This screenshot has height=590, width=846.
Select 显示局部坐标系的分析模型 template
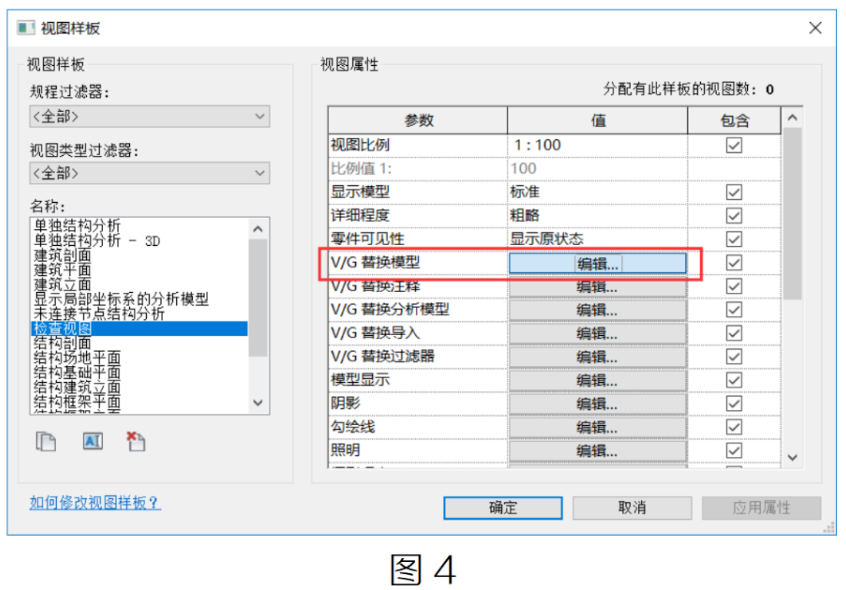139,299
